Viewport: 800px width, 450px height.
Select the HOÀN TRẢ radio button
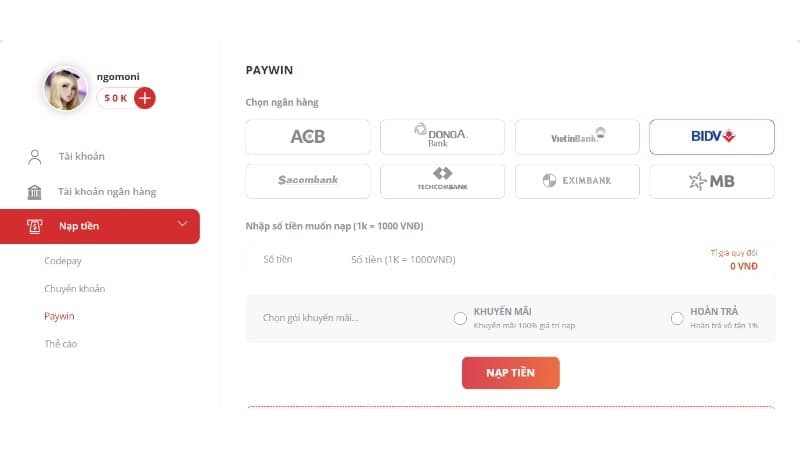click(x=677, y=319)
